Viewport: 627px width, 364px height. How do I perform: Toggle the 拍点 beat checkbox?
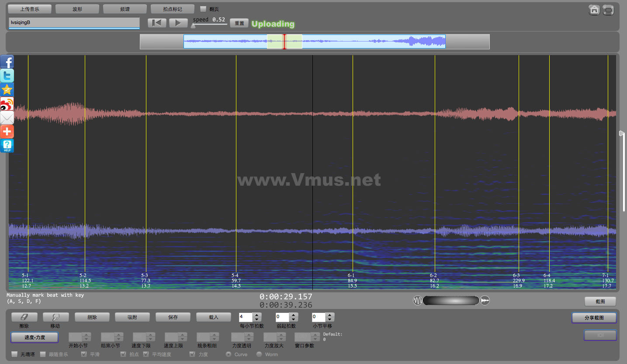point(123,354)
